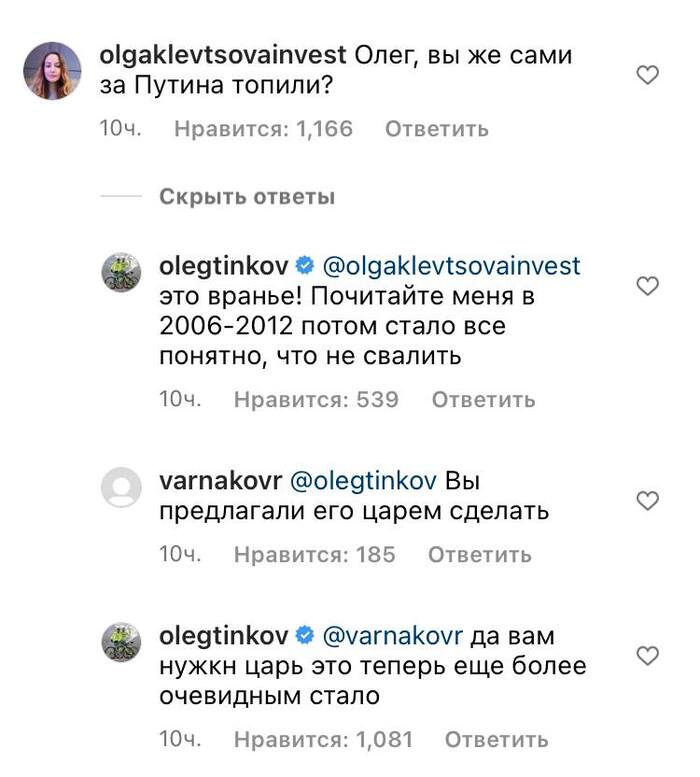The image size is (700, 777).
Task: Reply to varnakovr's comment via Ответить
Action: click(480, 554)
